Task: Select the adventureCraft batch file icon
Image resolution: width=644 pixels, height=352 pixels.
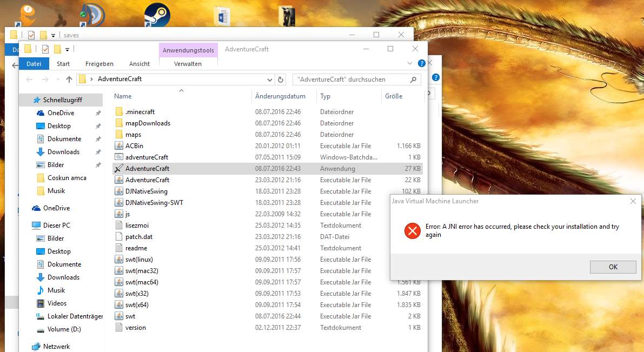Action: pos(119,157)
